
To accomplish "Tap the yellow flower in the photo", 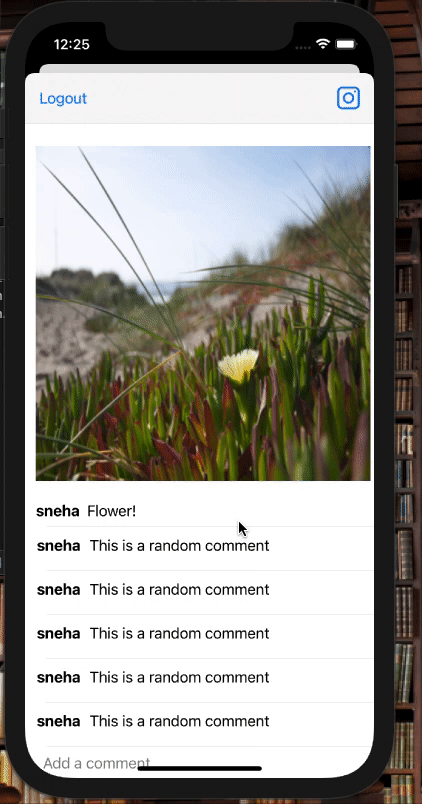I will [238, 365].
